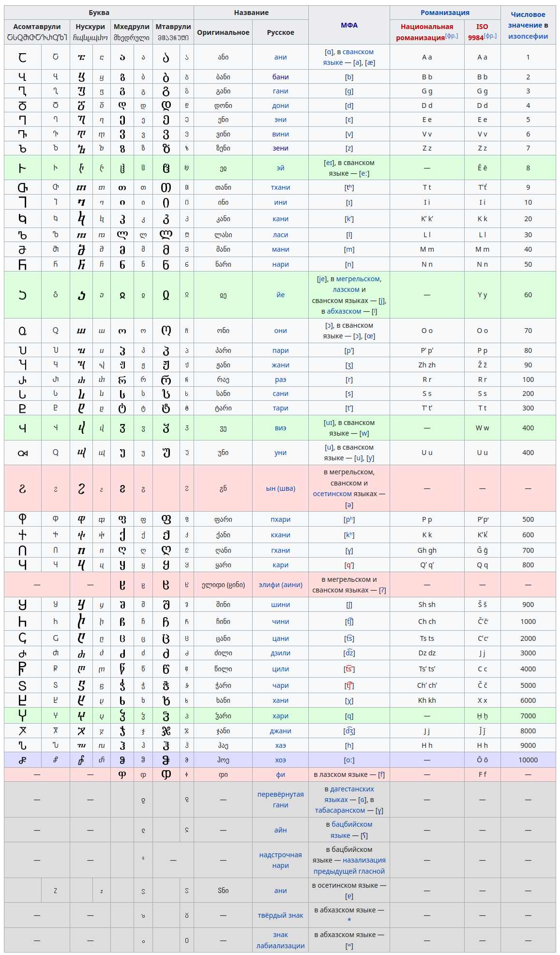Open the знак лабиализации link
This screenshot has width=560, height=955.
(x=281, y=940)
